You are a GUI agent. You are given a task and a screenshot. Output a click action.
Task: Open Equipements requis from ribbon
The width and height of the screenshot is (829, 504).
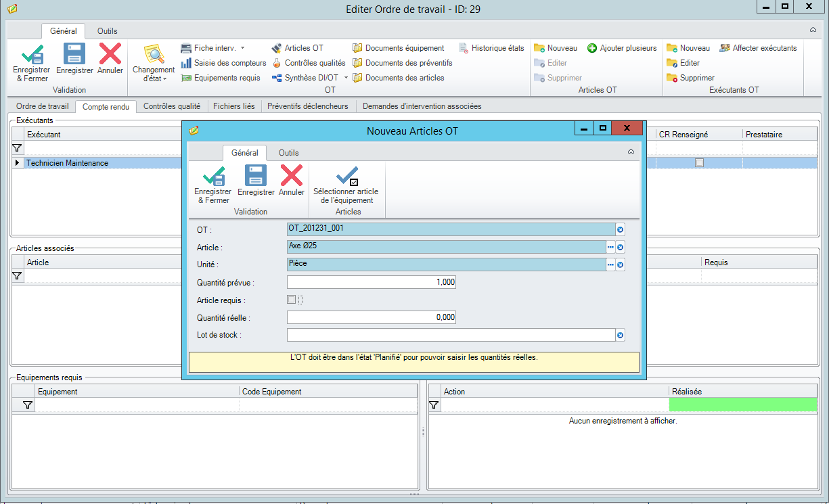(221, 78)
